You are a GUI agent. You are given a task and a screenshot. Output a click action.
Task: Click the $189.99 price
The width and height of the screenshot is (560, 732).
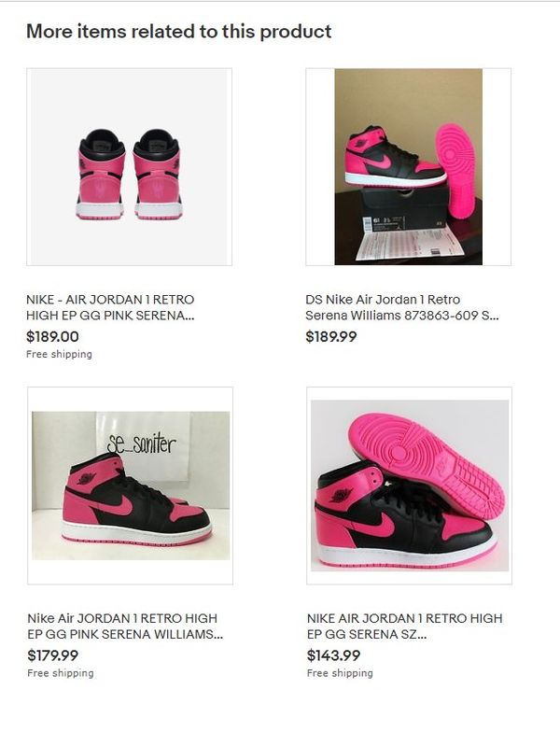coord(330,336)
